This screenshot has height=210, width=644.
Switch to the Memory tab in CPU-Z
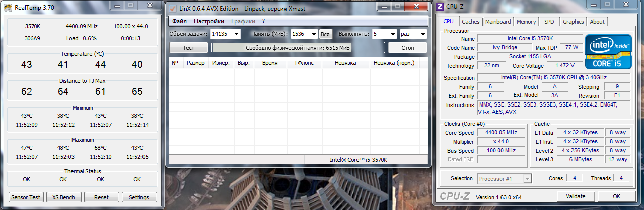coord(526,22)
